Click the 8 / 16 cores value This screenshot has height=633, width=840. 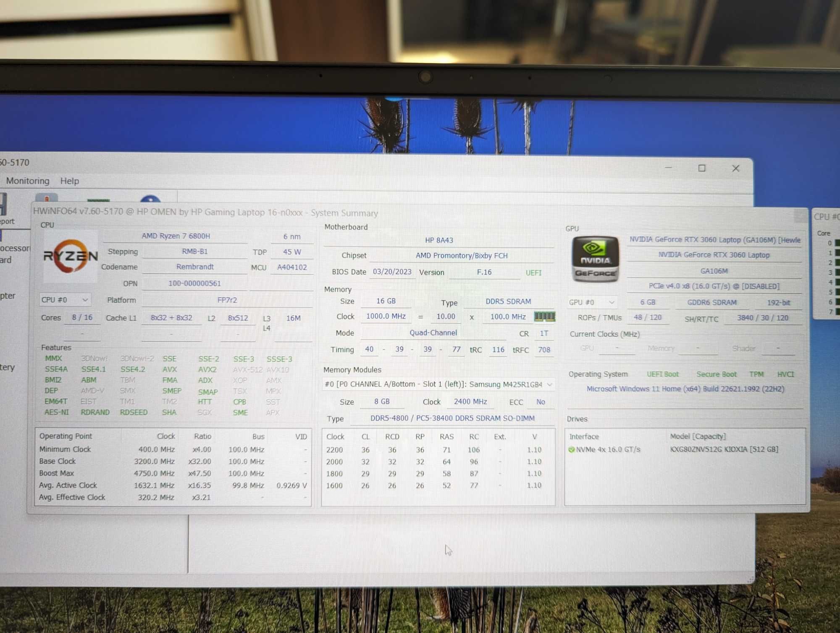click(82, 318)
